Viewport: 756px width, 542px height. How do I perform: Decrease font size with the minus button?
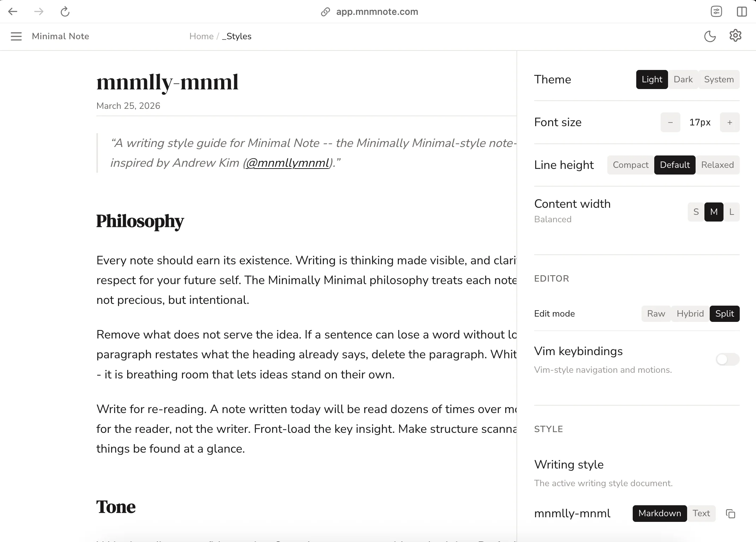pyautogui.click(x=670, y=122)
